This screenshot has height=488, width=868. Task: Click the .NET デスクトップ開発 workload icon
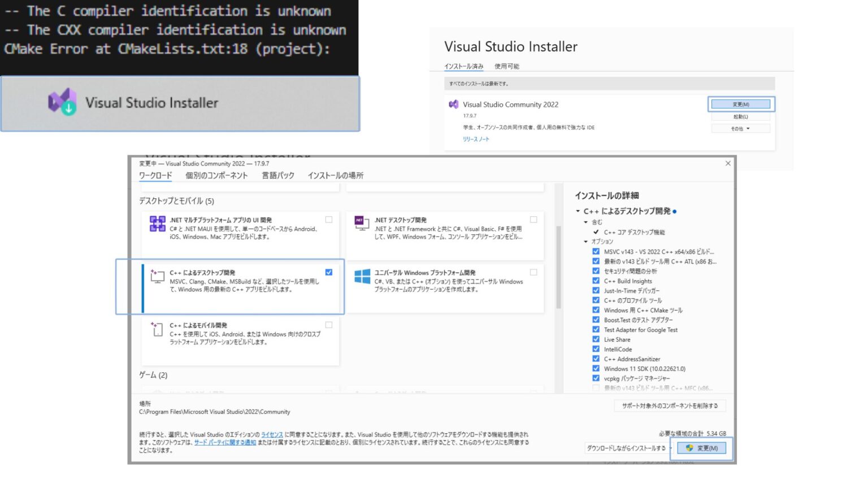[362, 223]
